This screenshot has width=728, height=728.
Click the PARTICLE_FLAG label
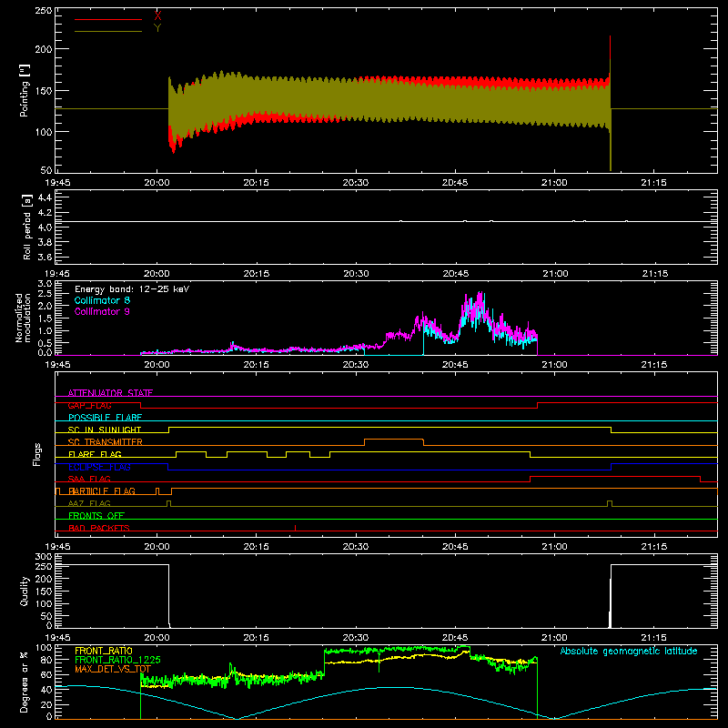[102, 490]
